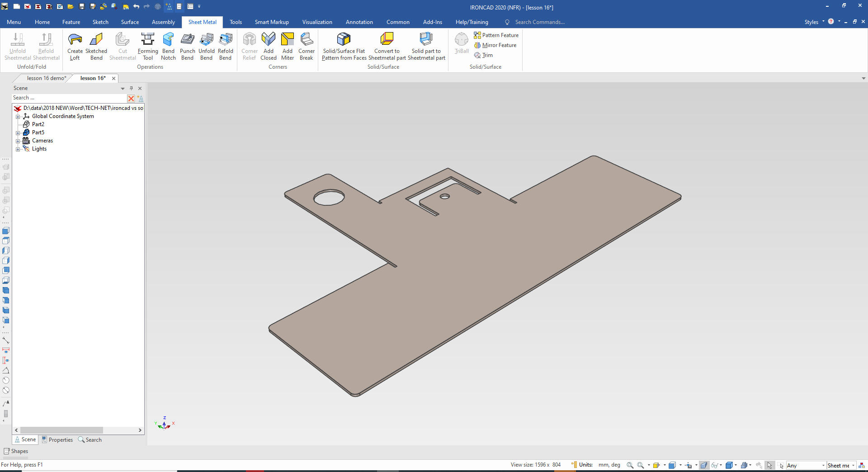Expand the Part5 tree node
This screenshot has height=472, width=868.
click(18, 133)
